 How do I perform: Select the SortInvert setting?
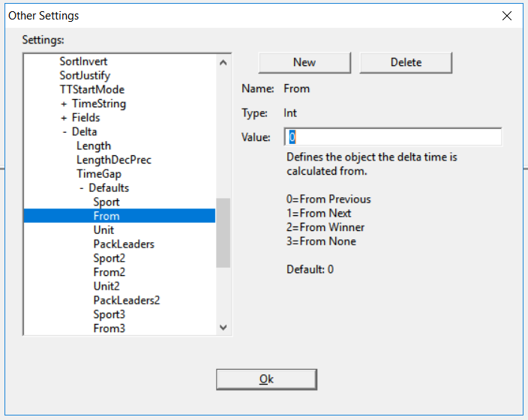click(83, 61)
